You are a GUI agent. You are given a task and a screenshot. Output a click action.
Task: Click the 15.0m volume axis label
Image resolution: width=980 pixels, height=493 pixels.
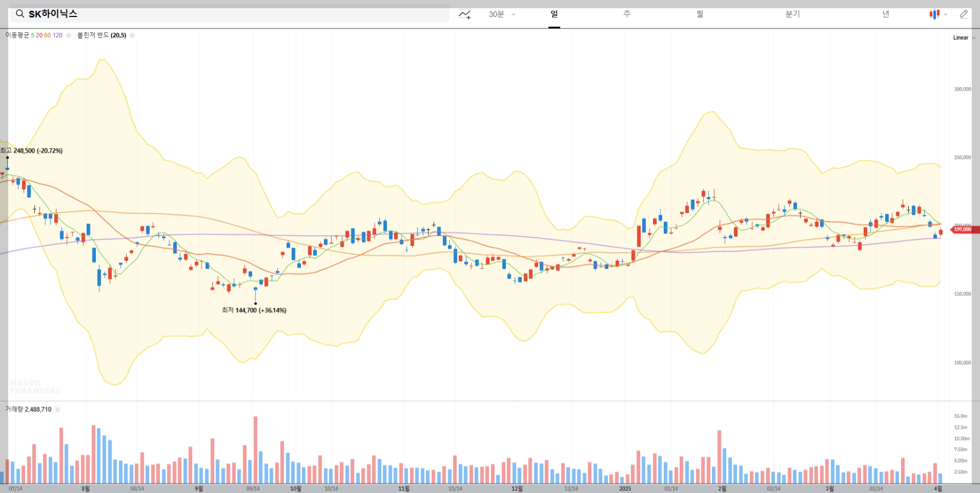(961, 416)
